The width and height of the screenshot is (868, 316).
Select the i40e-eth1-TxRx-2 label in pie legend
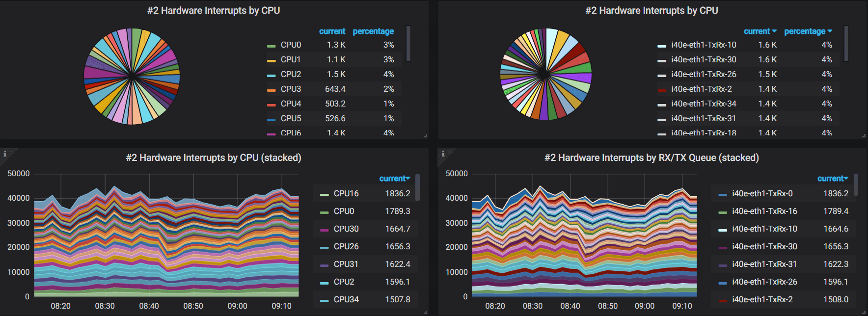tap(701, 89)
